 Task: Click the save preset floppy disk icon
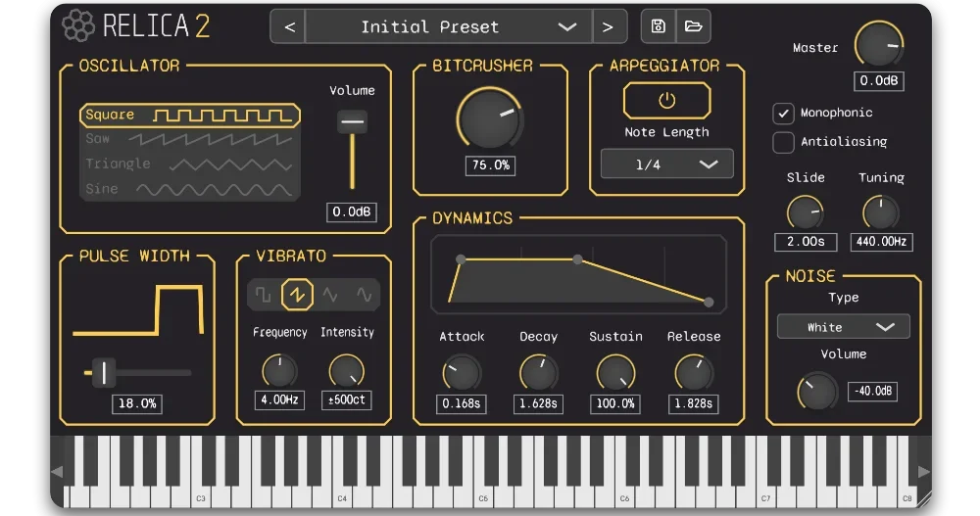659,26
